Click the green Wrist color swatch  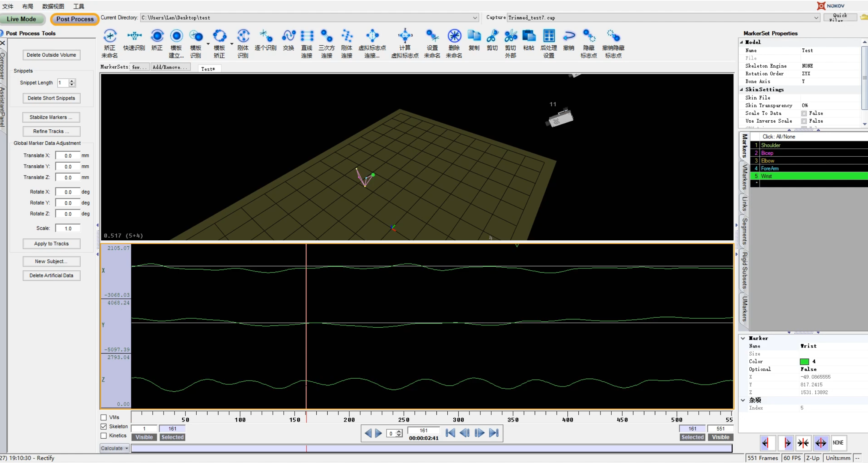coord(804,361)
